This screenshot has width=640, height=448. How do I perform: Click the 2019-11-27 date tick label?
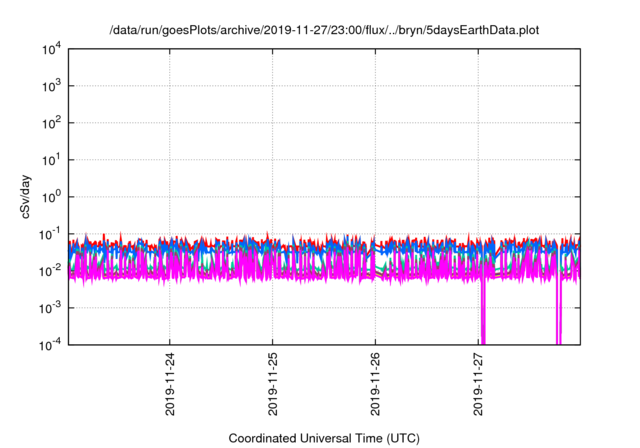(478, 384)
